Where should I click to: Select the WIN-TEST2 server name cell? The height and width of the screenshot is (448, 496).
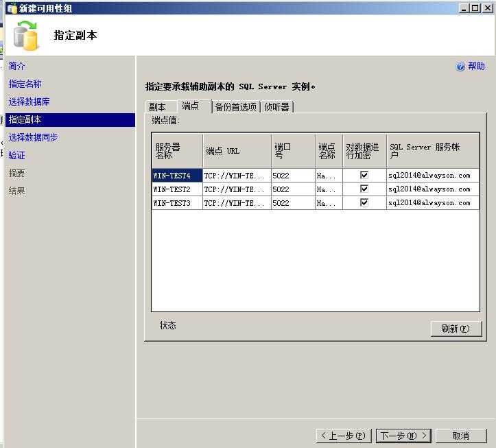point(177,189)
